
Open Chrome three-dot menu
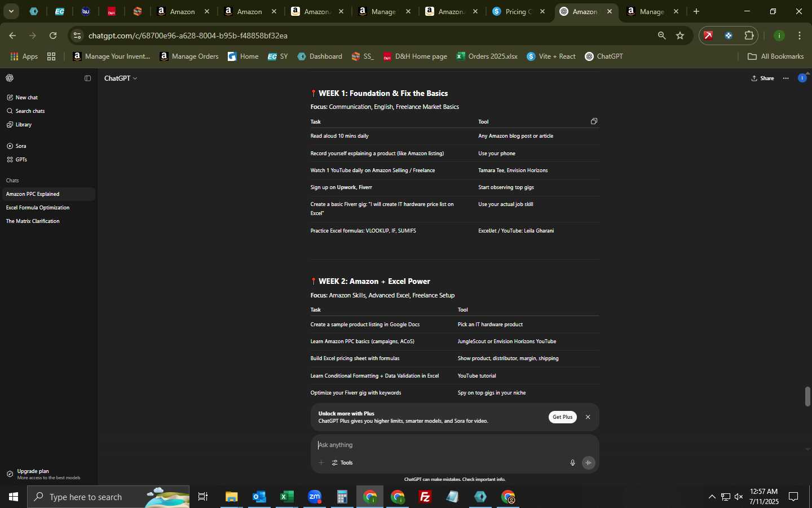click(800, 36)
